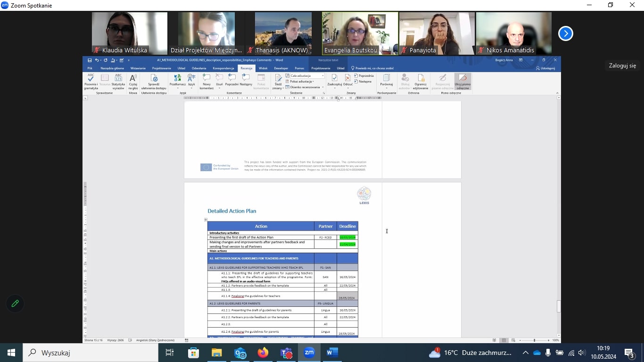644x362 pixels.
Task: Click Porównaj compare documents icon
Action: pyautogui.click(x=387, y=80)
